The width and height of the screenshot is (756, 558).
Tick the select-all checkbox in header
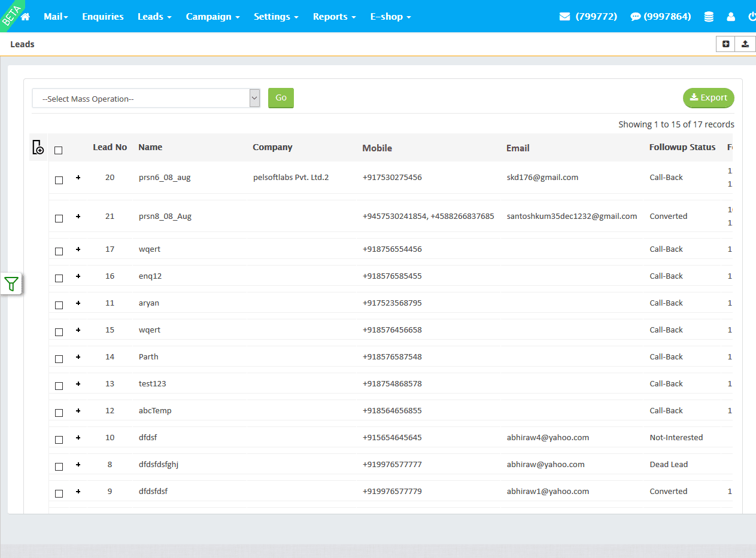[x=59, y=150]
